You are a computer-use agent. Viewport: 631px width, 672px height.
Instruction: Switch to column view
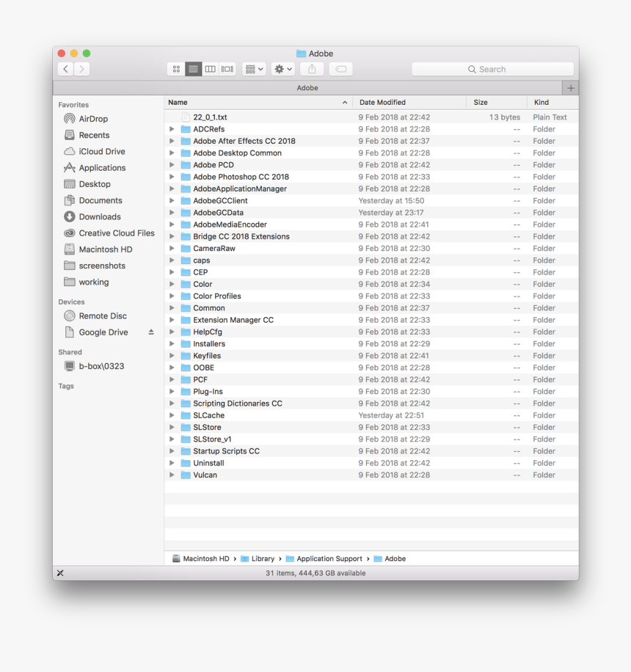tap(210, 69)
